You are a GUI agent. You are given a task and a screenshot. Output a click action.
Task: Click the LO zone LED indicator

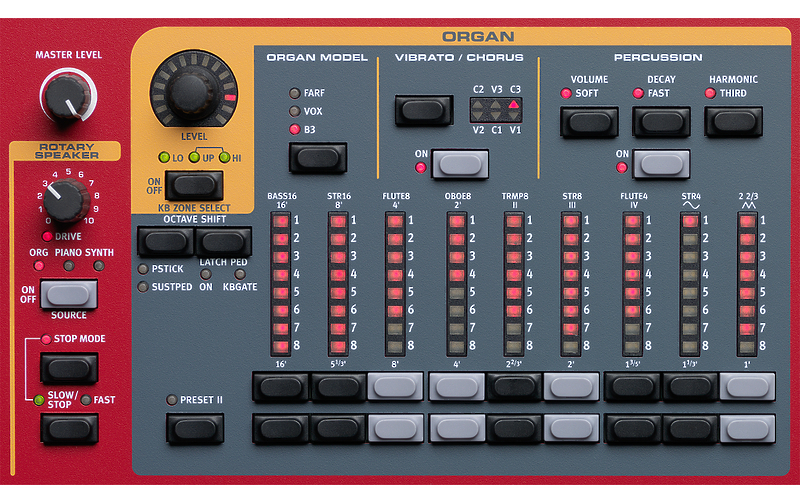coord(164,157)
